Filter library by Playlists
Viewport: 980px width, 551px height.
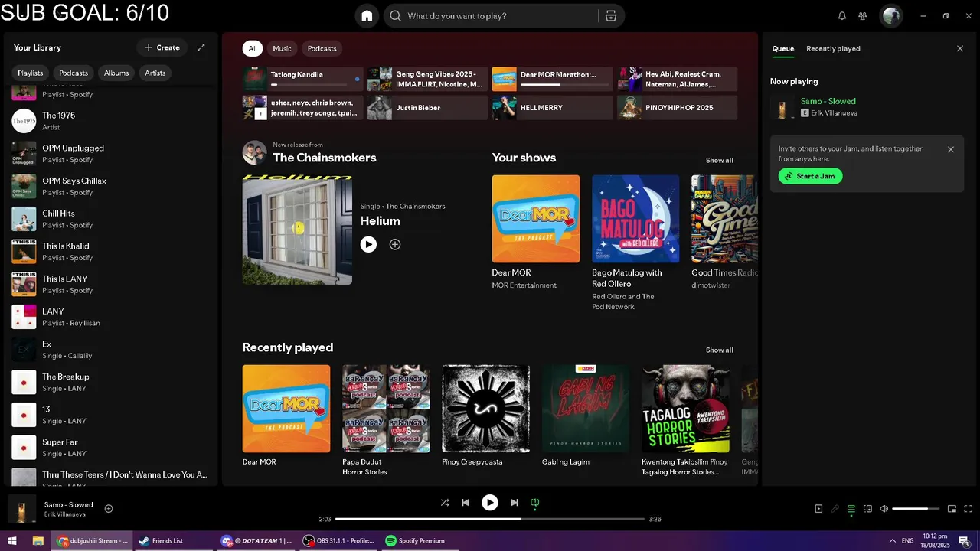coord(31,73)
